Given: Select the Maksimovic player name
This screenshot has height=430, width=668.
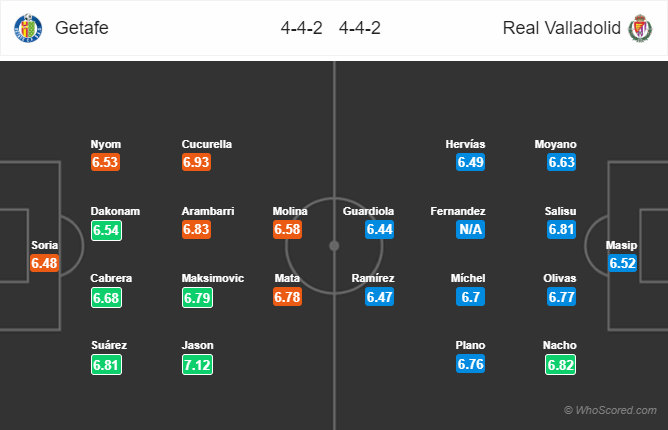Looking at the screenshot, I should [x=212, y=279].
